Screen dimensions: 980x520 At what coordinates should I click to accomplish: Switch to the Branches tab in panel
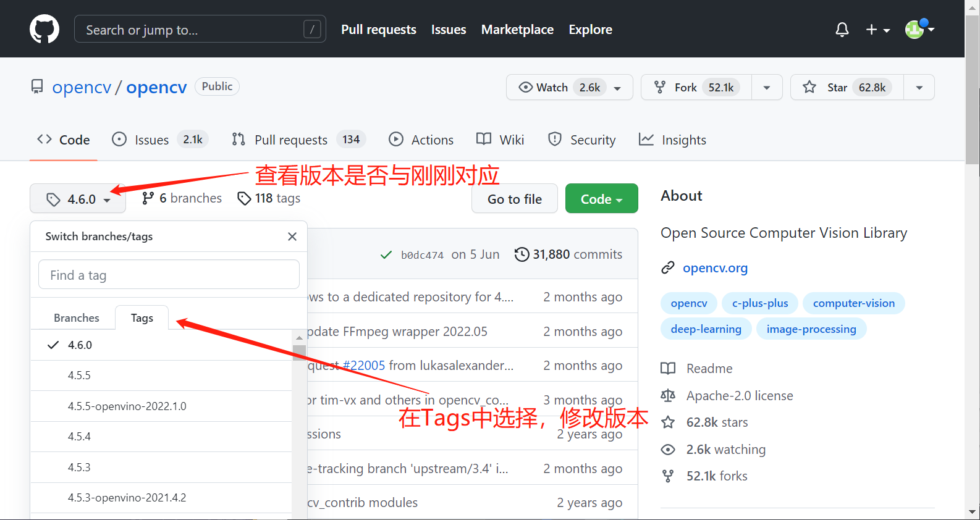click(77, 317)
